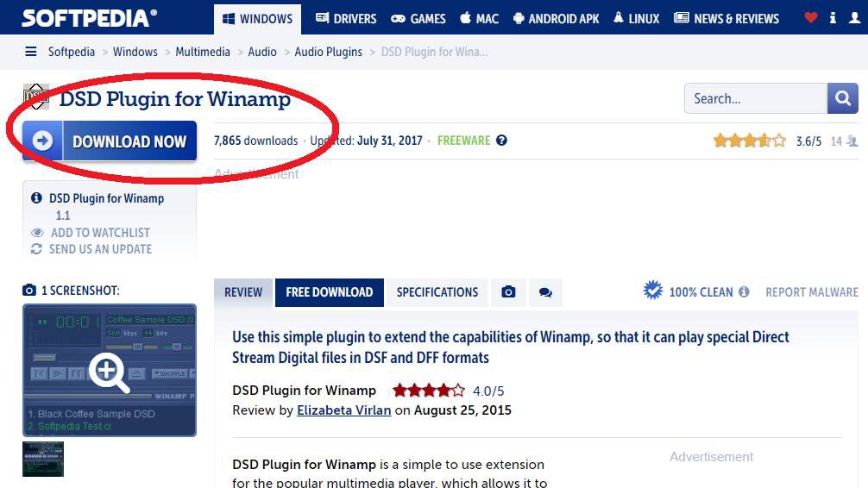Click the 14 user votes icon
The width and height of the screenshot is (868, 488).
(852, 141)
